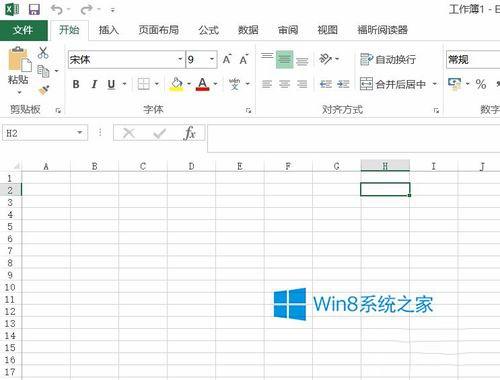Open the 公式 tab
Image resolution: width=500 pixels, height=380 pixels.
pyautogui.click(x=209, y=30)
